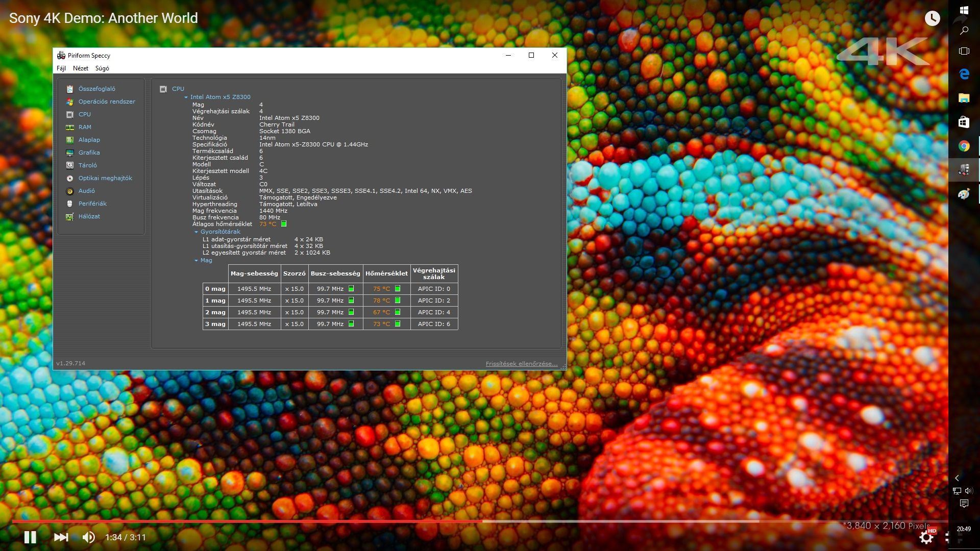Click the APIC ID: 4 cell

434,312
